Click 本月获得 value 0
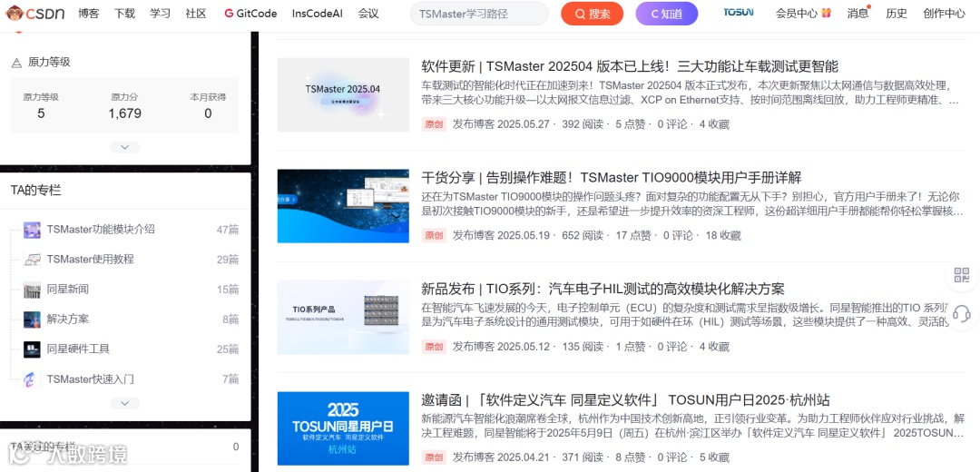The height and width of the screenshot is (472, 980). click(x=208, y=113)
